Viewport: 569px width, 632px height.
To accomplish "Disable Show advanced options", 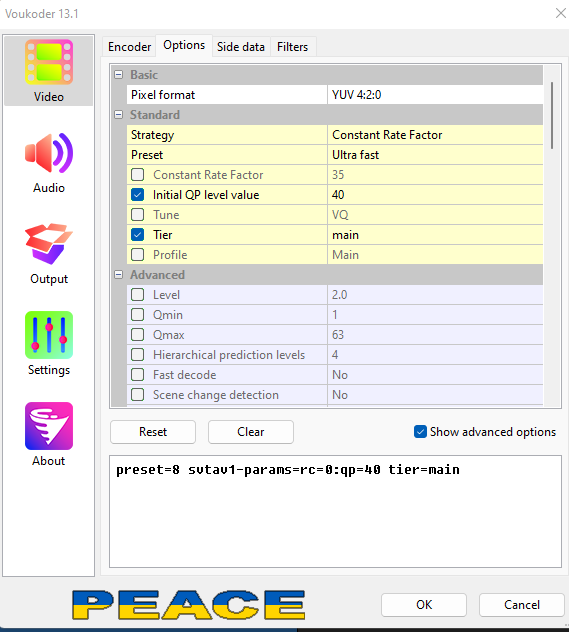I will 420,432.
